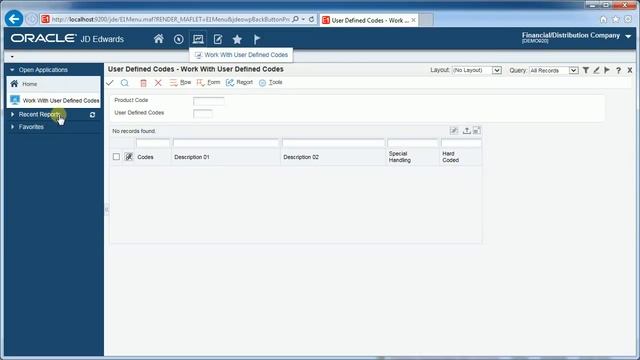Open the Report menu in the toolbar

coord(239,82)
